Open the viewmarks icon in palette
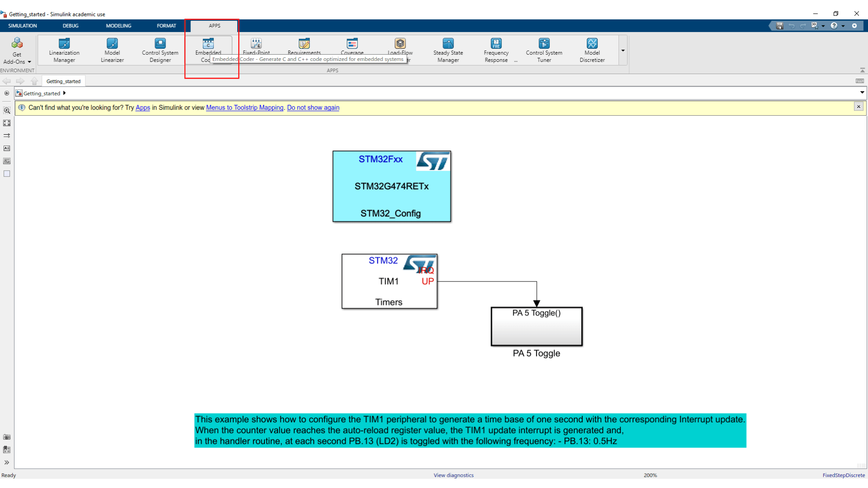Screen dimensions: 868x488 coord(7,450)
